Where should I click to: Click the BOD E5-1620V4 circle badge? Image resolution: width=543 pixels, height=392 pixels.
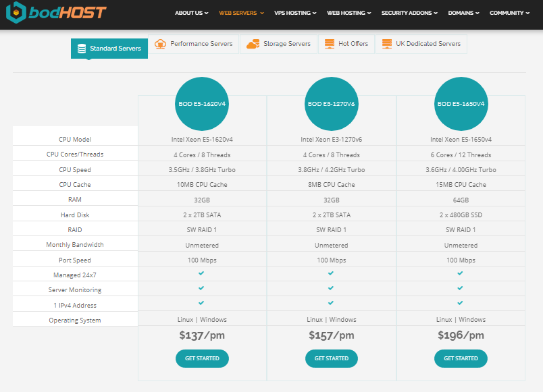[x=202, y=104]
